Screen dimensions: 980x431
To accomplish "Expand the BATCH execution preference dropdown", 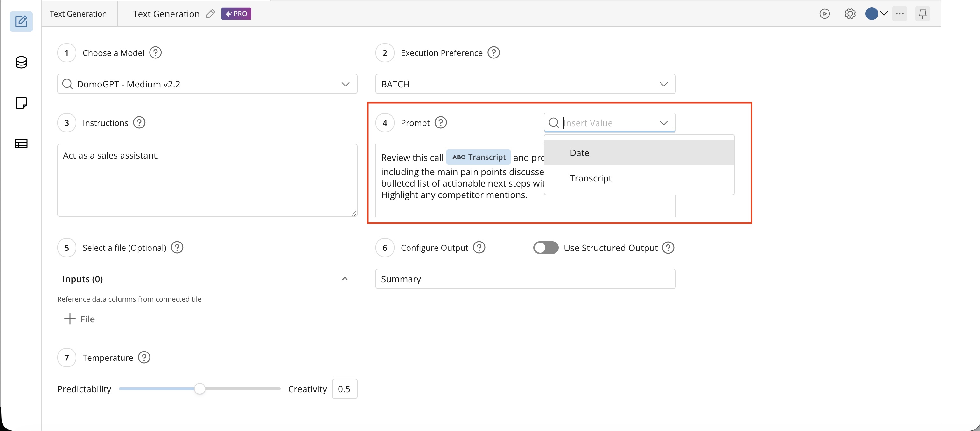I will coord(525,84).
